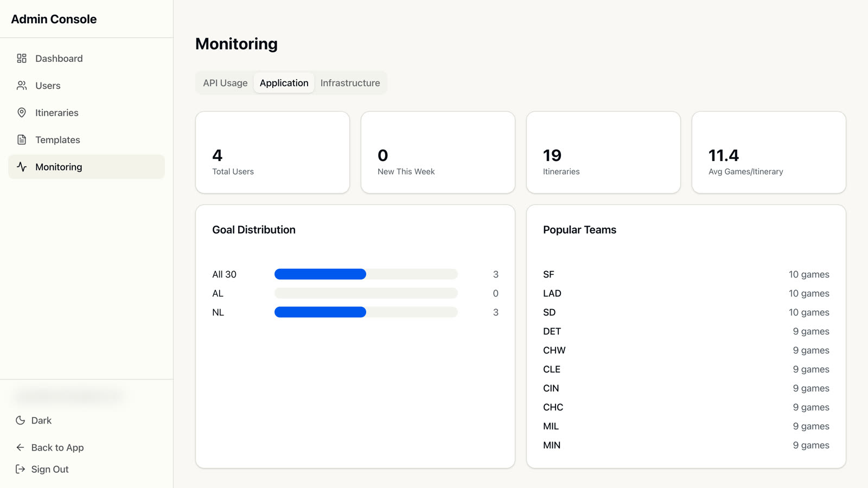
Task: Click the SD team name
Action: pyautogui.click(x=549, y=312)
